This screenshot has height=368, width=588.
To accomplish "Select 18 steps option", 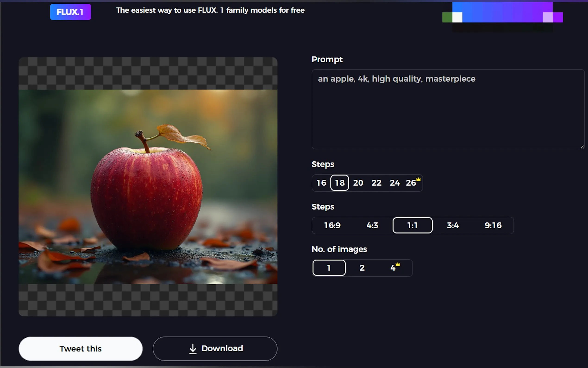I will (340, 183).
